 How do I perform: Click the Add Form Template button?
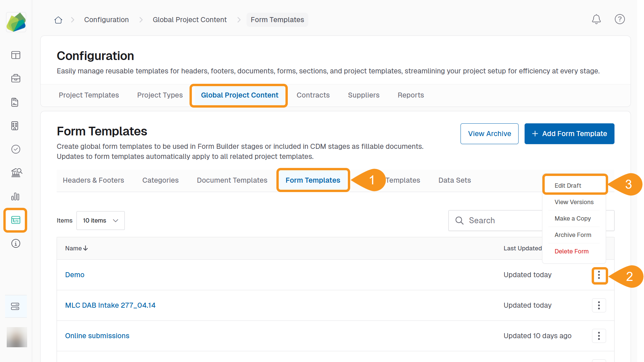click(569, 134)
